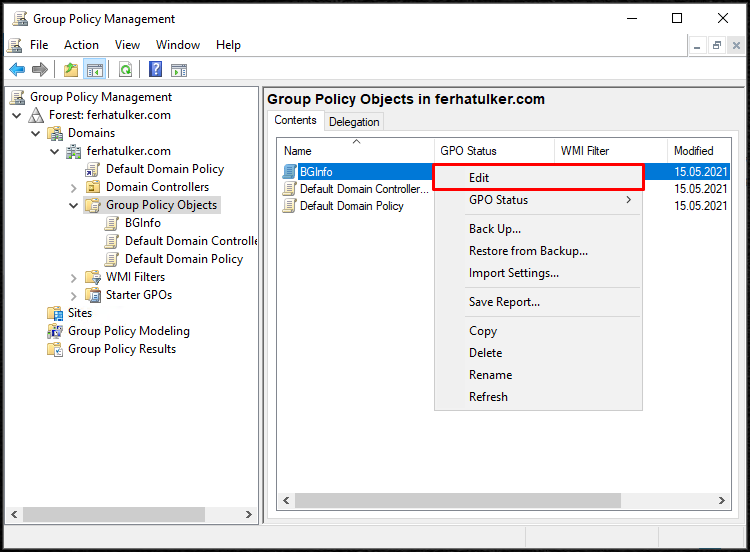Screen dimensions: 750x552
Task: Toggle the Show/Hide Console Tree icon
Action: [x=95, y=70]
